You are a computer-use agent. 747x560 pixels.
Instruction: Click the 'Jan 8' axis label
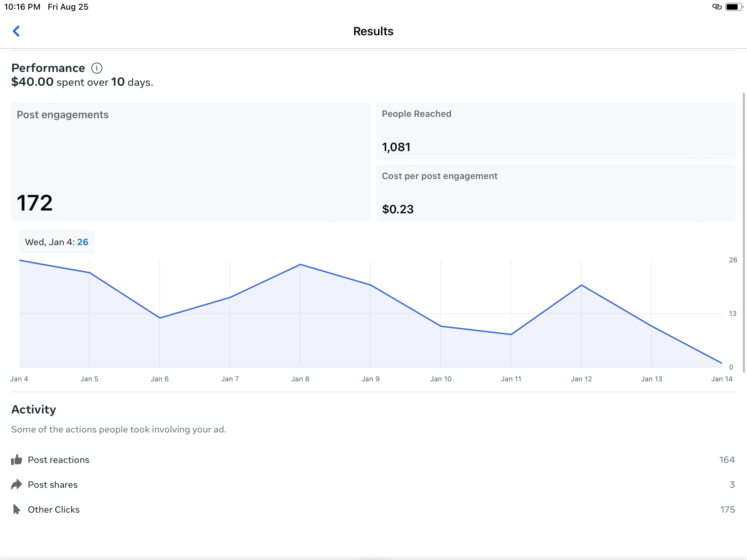click(x=300, y=379)
